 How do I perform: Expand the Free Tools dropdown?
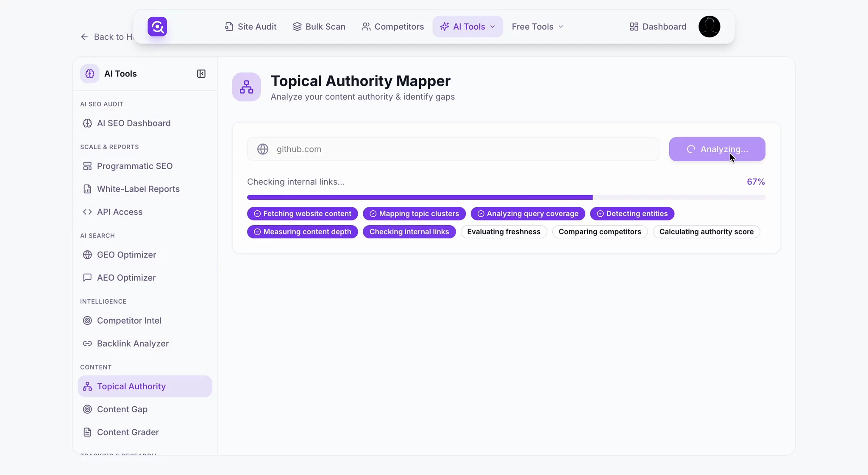(x=537, y=27)
